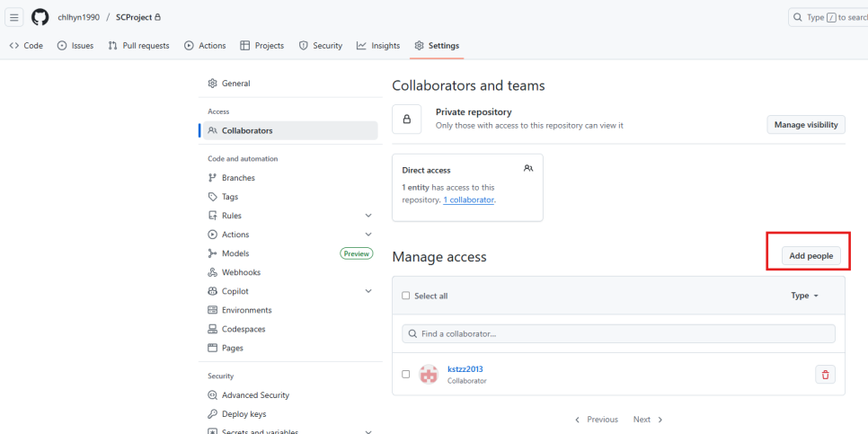Click the lock icon beside SCProject

(x=158, y=17)
